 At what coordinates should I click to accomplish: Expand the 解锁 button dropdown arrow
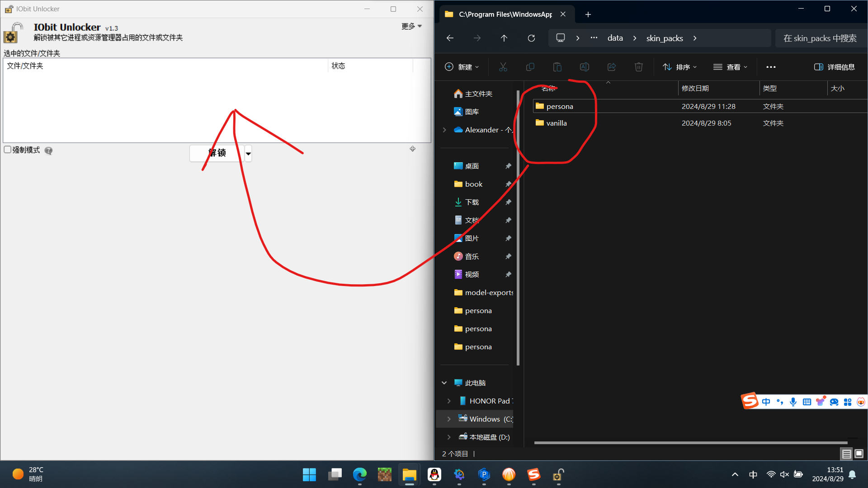(248, 154)
